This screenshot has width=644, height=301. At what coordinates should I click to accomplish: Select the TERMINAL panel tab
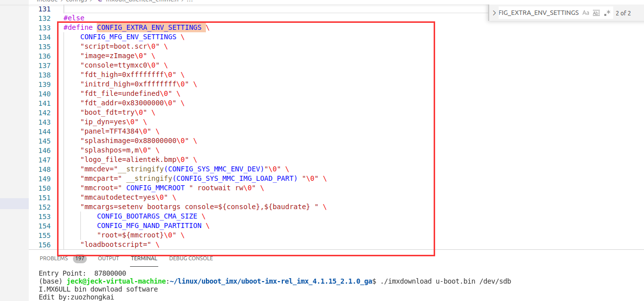click(x=144, y=258)
